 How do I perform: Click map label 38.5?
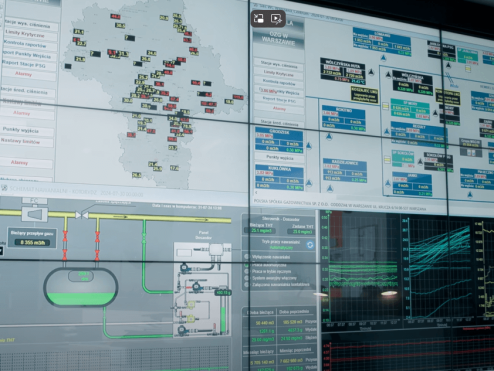pos(120,25)
